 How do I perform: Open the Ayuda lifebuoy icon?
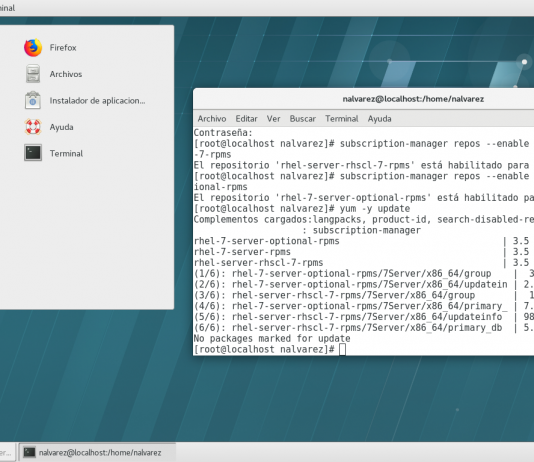tap(33, 127)
